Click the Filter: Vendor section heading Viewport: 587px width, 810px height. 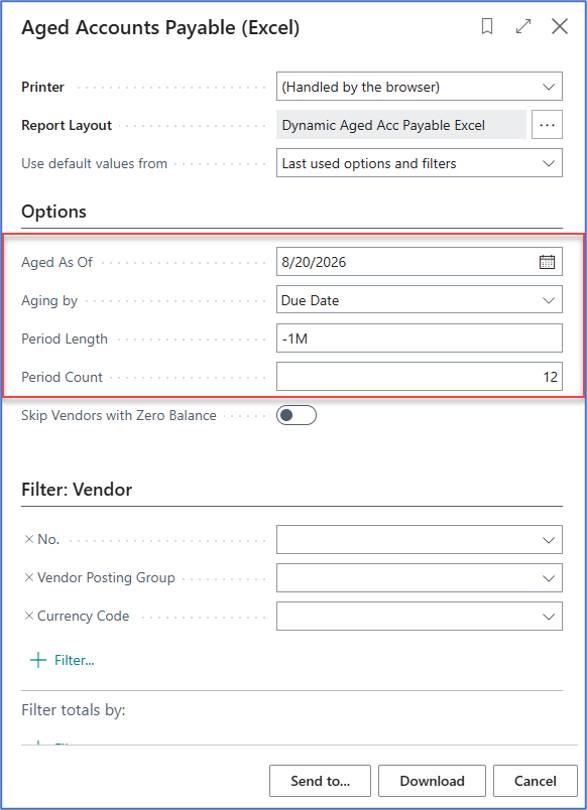pyautogui.click(x=76, y=489)
